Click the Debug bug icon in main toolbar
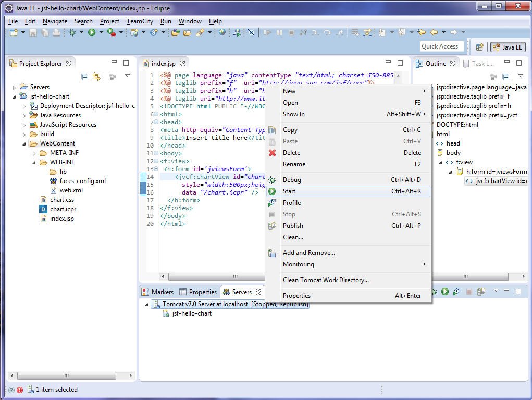 (72, 32)
